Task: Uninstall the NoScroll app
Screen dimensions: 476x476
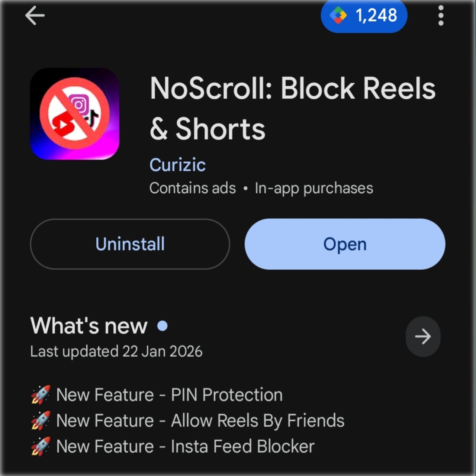Action: pos(130,244)
